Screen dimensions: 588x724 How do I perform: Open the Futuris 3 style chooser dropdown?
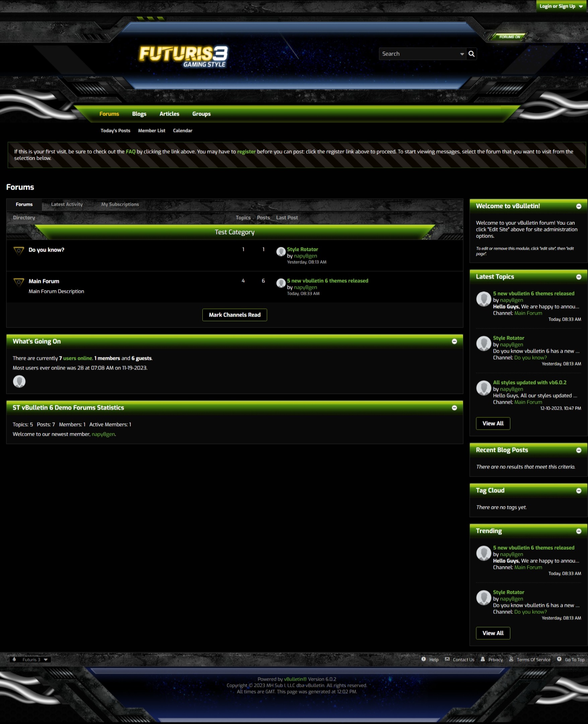coord(30,660)
